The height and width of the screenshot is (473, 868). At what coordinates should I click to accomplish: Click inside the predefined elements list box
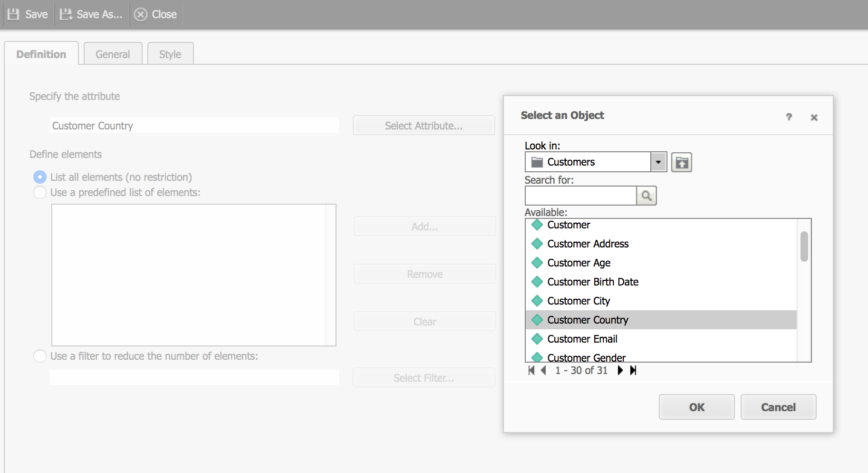193,275
